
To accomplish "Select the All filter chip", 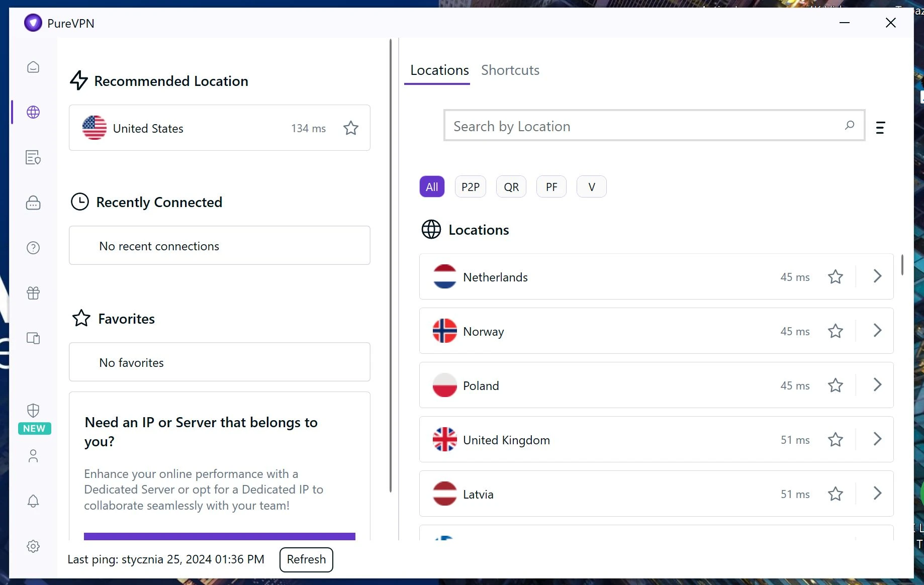I will (x=432, y=186).
